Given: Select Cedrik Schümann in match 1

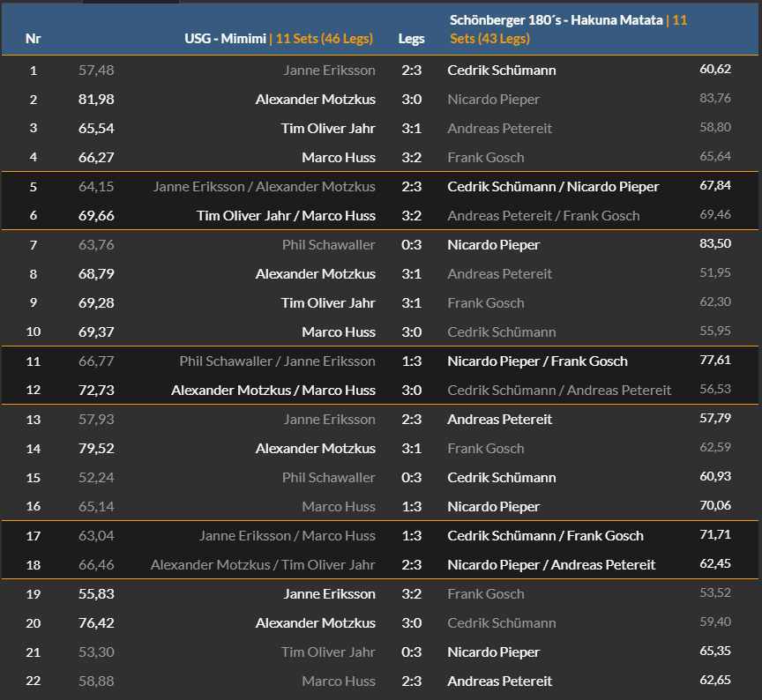Looking at the screenshot, I should (502, 70).
